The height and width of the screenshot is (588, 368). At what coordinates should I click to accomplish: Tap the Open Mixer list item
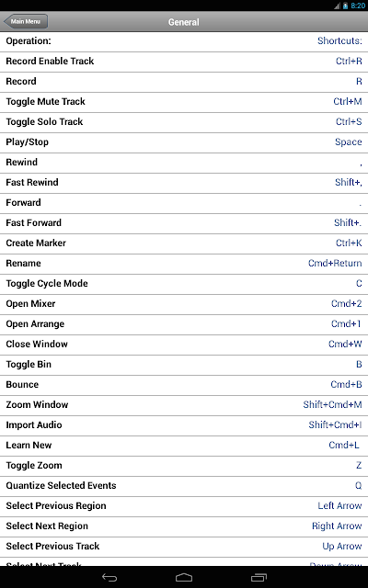point(184,305)
